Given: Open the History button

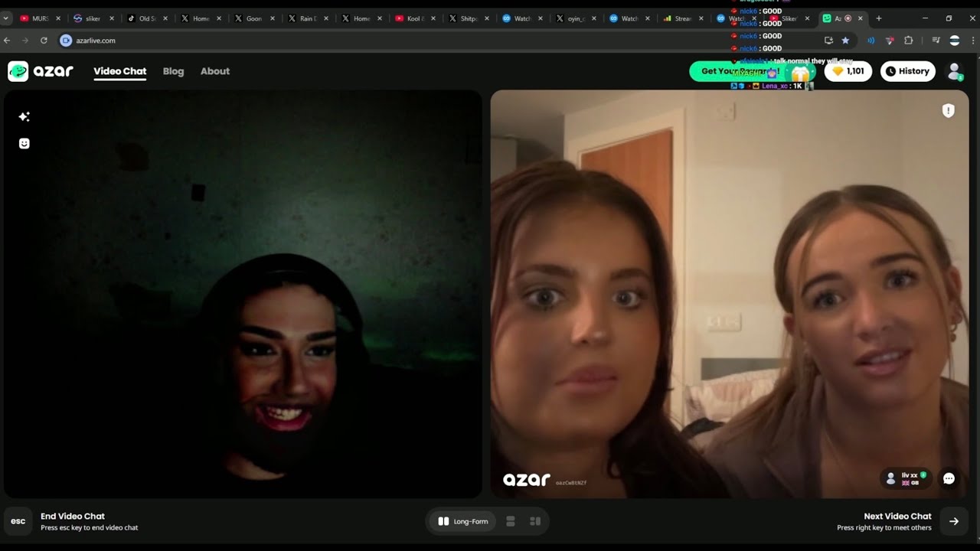Looking at the screenshot, I should pos(907,71).
